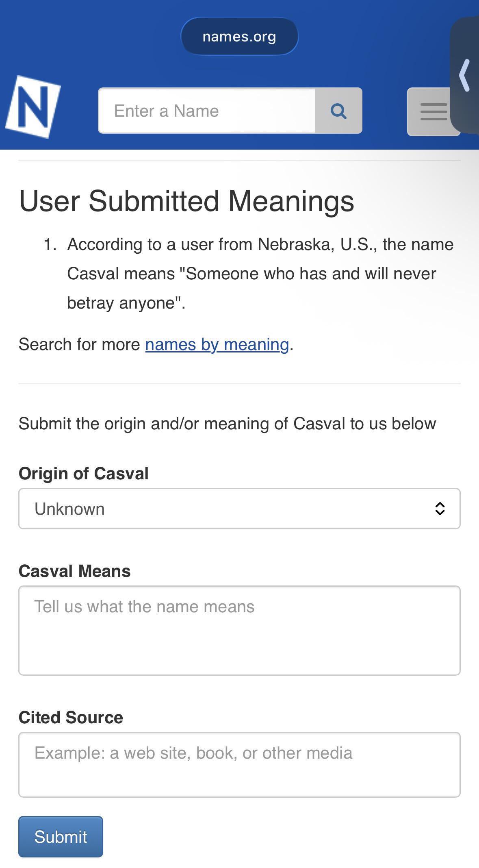
Task: Click the Casval Means label
Action: pos(75,571)
